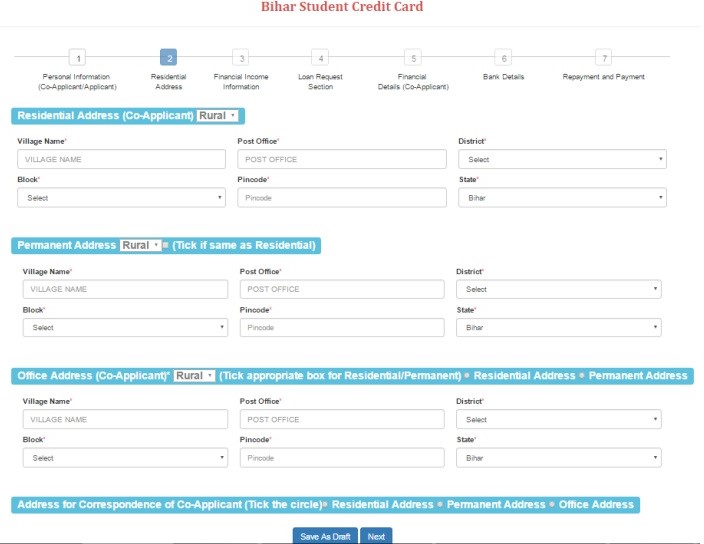
Task: Open Office Address State dropdown
Action: [559, 458]
